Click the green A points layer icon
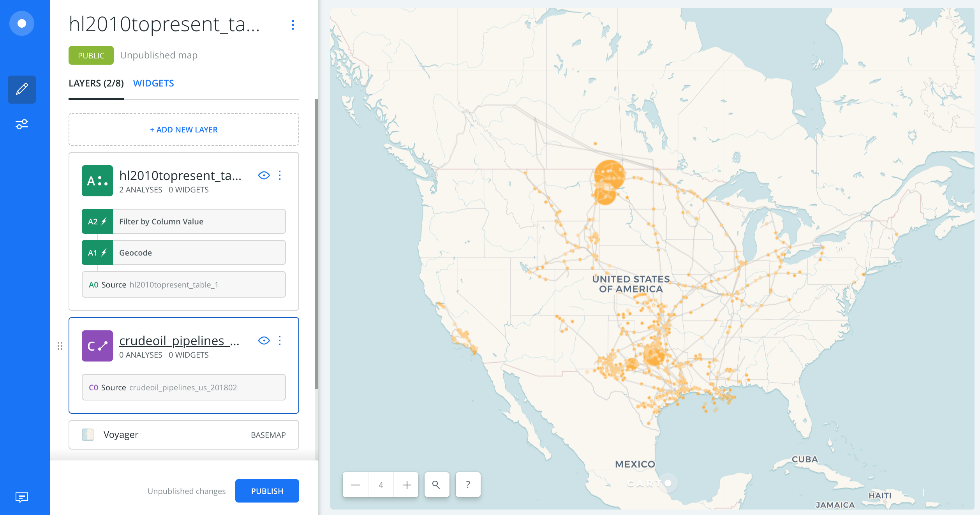The image size is (980, 515). coord(97,181)
